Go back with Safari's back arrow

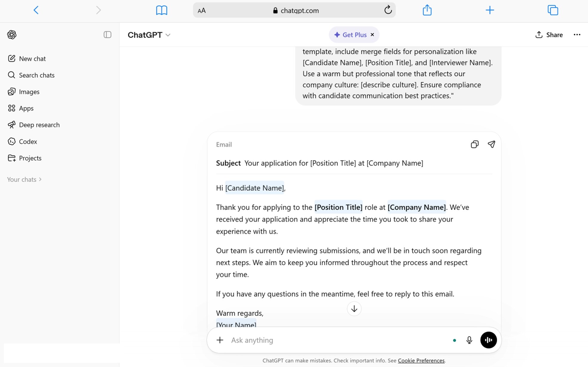(x=36, y=10)
